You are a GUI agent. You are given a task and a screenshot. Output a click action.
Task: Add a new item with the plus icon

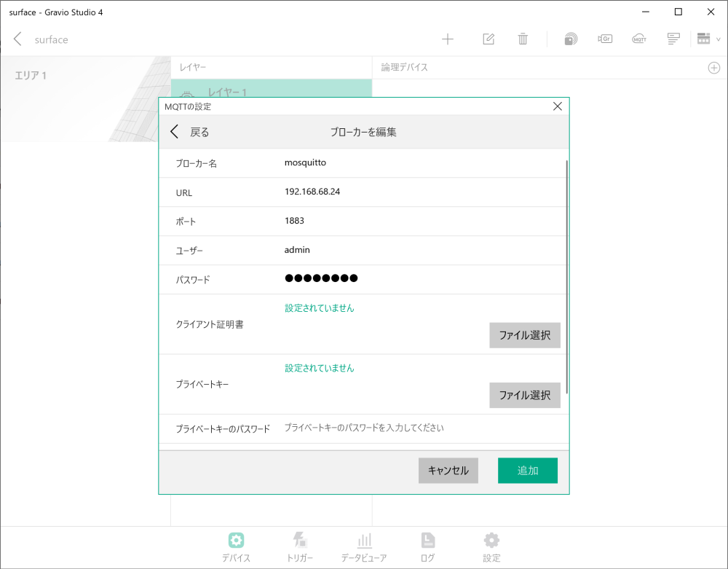point(448,39)
